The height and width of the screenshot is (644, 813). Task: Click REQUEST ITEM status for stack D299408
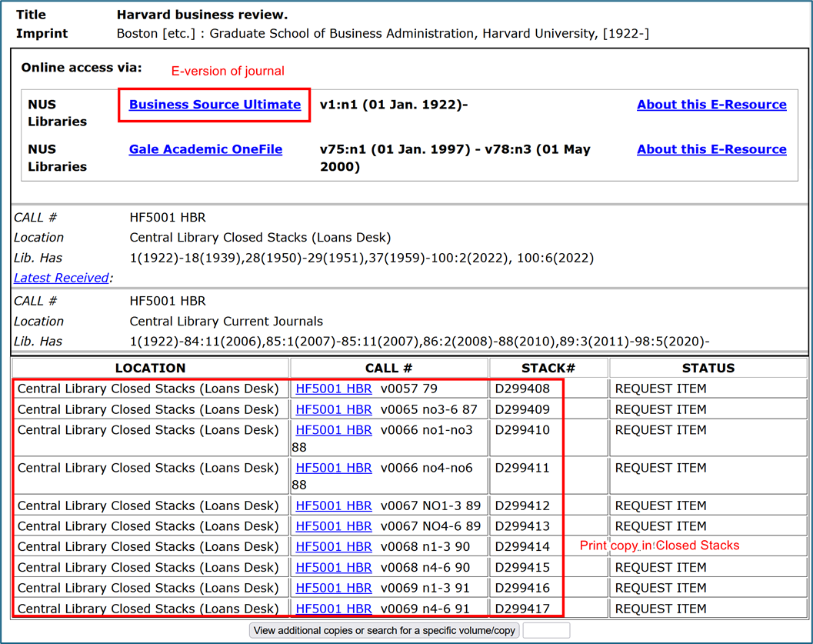[661, 389]
